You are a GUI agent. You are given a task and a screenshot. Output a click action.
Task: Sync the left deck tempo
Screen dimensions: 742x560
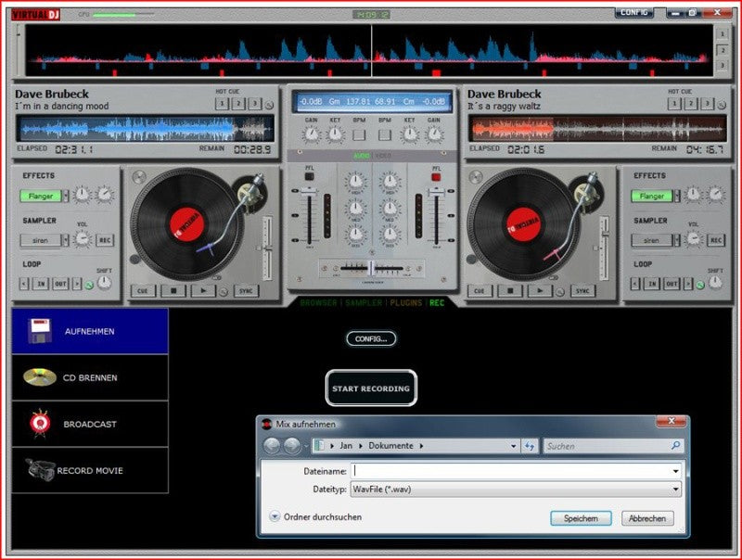click(x=246, y=291)
